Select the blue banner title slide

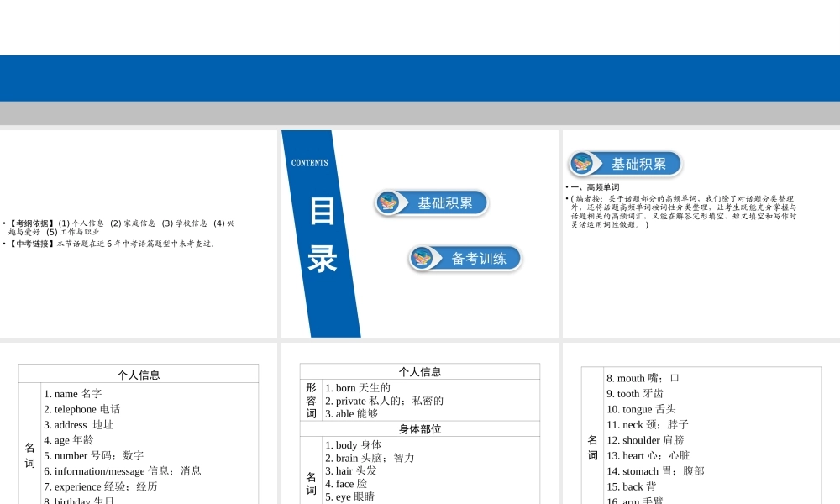point(420,63)
